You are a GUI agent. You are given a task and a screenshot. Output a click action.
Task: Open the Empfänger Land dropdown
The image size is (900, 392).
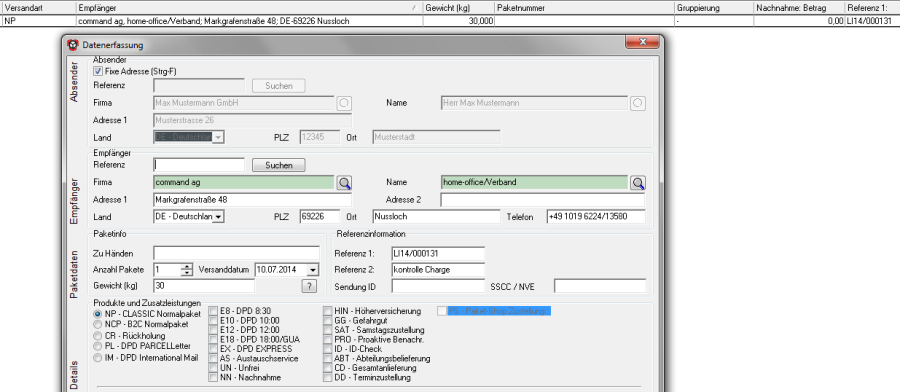coord(219,217)
